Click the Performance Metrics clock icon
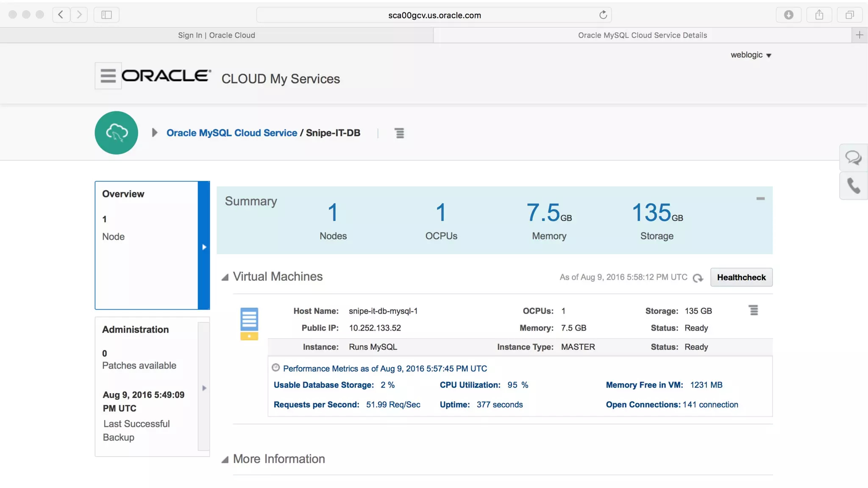This screenshot has width=868, height=488. coord(276,368)
